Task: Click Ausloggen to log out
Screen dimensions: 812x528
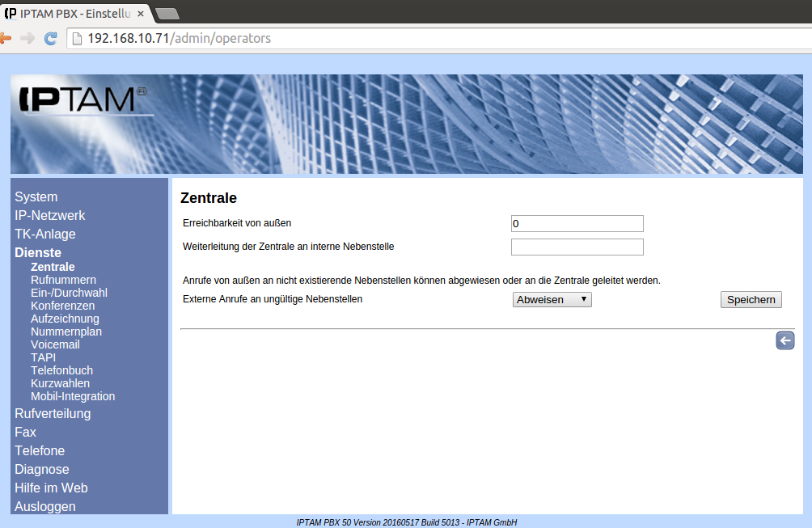Action: click(x=44, y=506)
